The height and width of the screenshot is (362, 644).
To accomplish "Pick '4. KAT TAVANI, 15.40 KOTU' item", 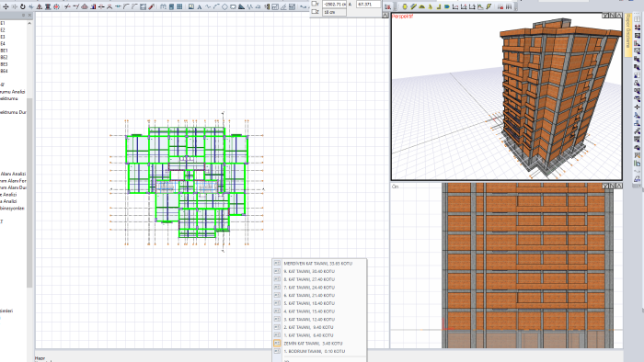I will tap(309, 311).
